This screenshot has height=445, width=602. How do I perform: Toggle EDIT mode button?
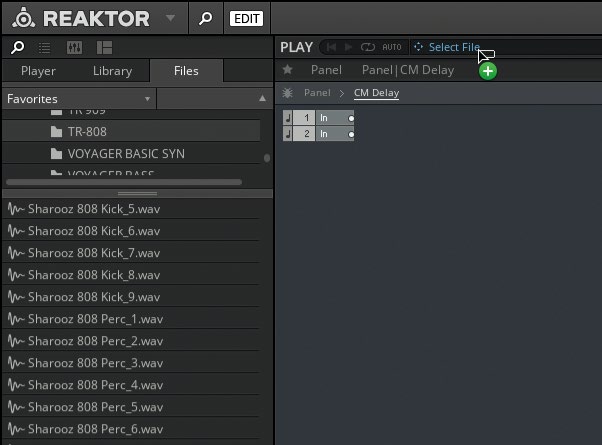coord(244,18)
